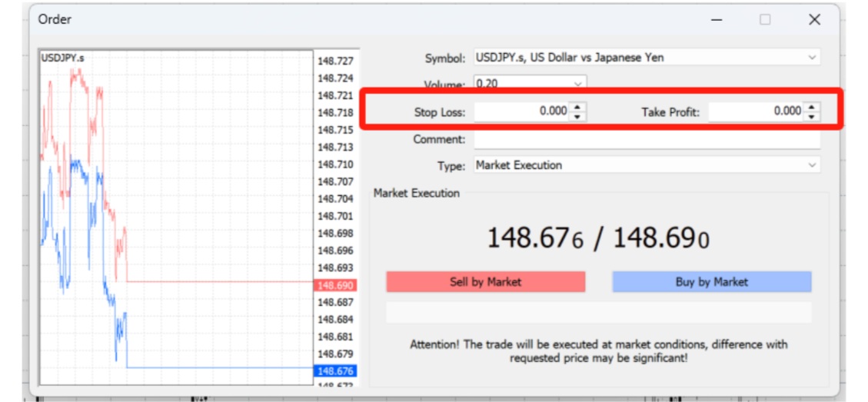
Task: Click into the Stop Loss value field
Action: (x=522, y=111)
